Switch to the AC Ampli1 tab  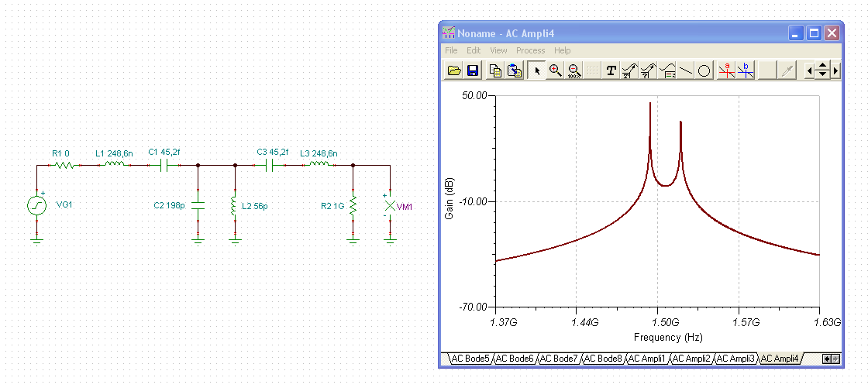pyautogui.click(x=646, y=359)
